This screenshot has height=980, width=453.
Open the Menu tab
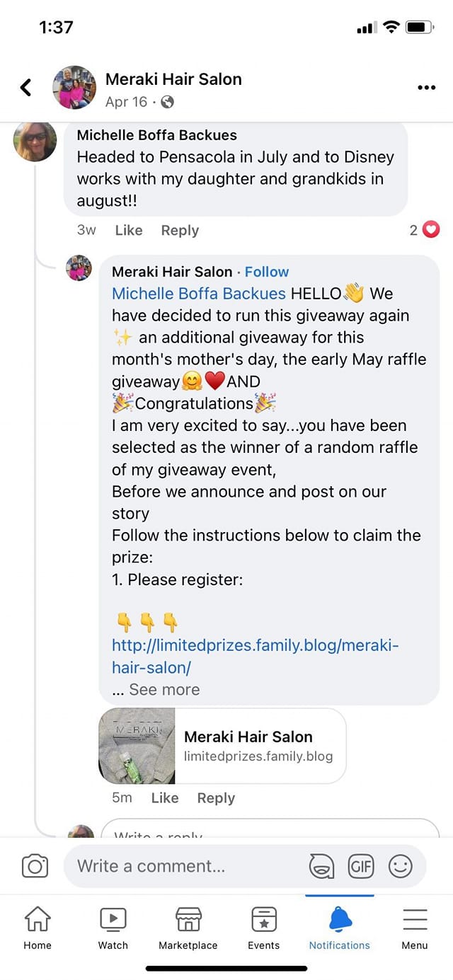pyautogui.click(x=414, y=928)
